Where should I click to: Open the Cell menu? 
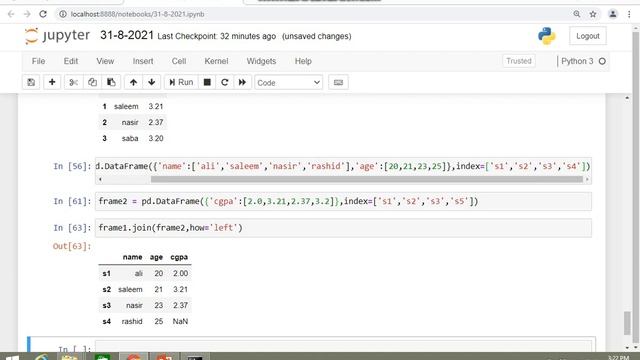click(179, 61)
